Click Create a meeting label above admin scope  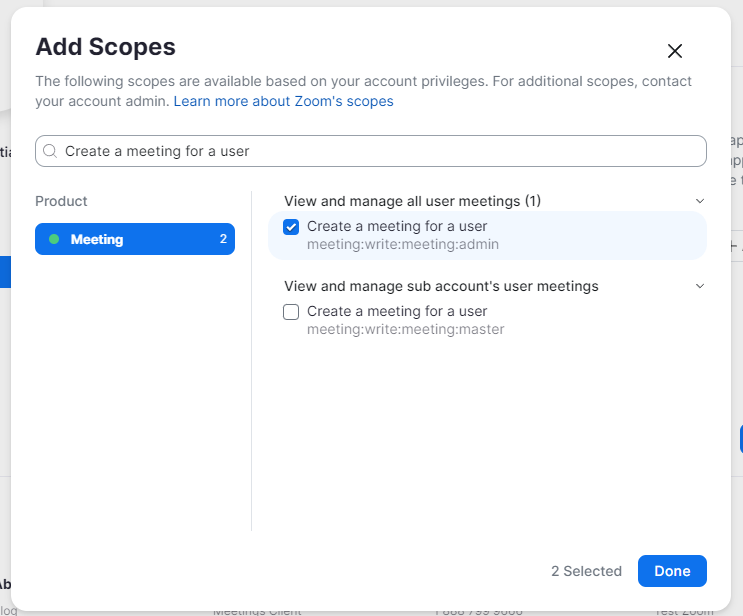[x=397, y=226]
